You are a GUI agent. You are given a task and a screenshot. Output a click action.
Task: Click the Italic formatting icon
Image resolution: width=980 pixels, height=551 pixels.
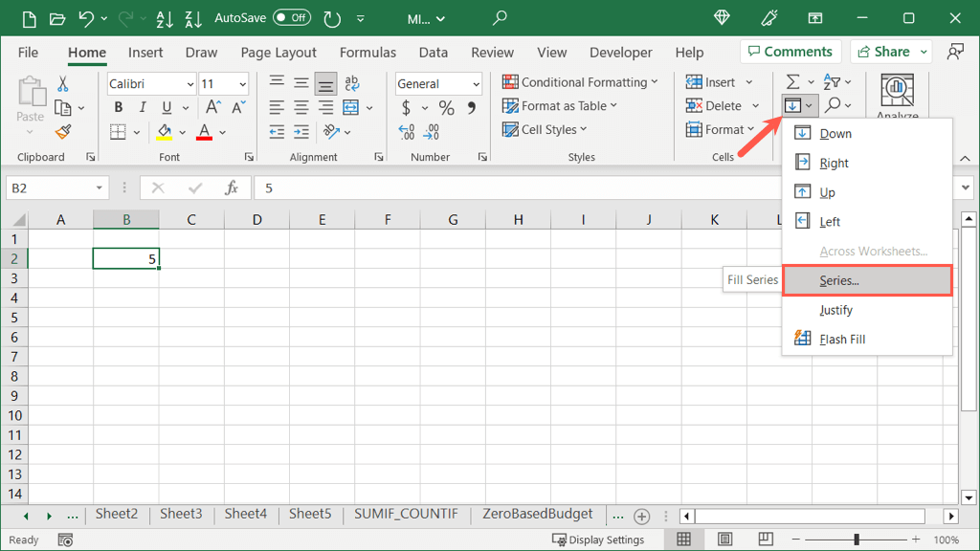(x=143, y=108)
